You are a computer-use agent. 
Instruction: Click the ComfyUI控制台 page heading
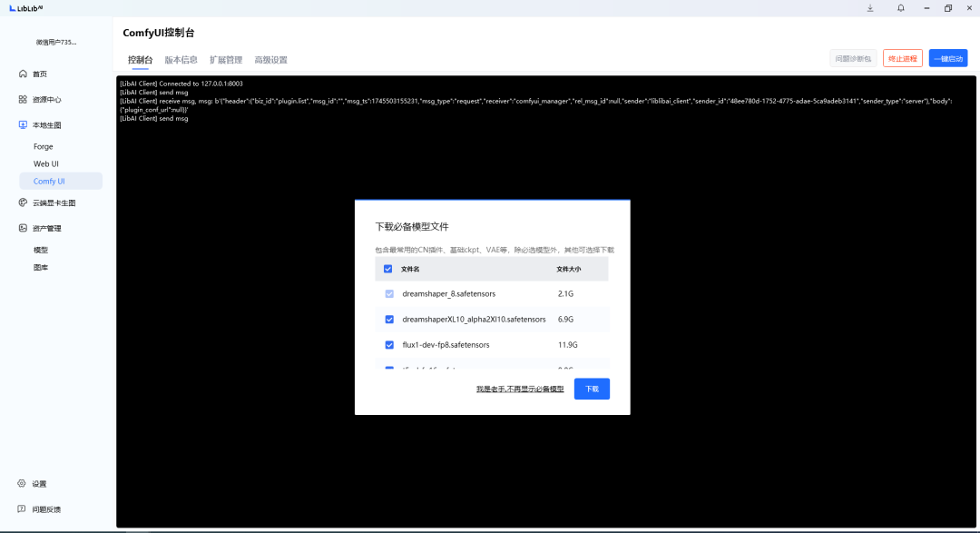[159, 33]
